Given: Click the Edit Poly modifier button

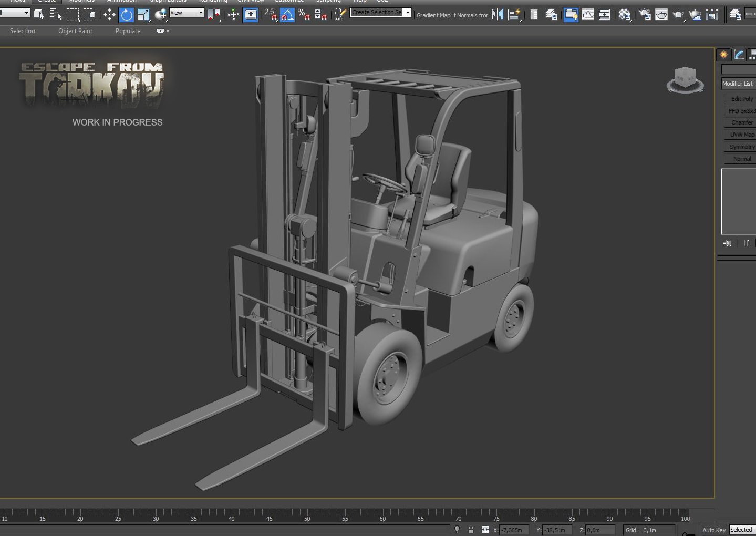Looking at the screenshot, I should click(741, 99).
